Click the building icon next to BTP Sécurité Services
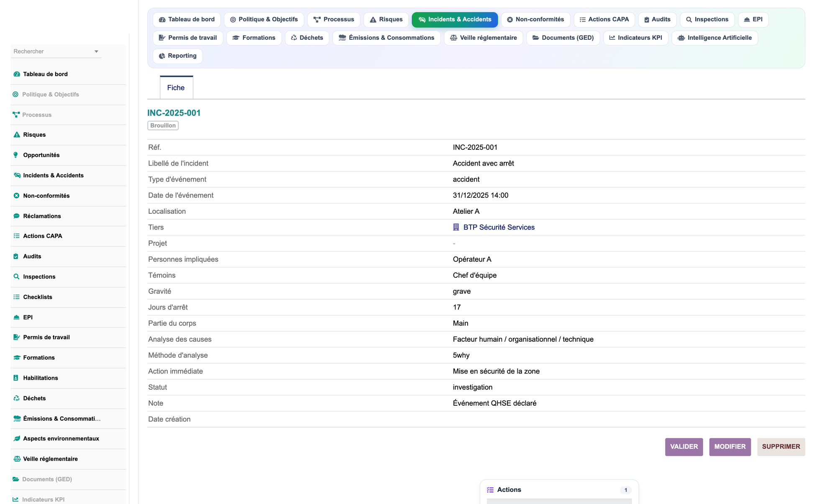814x504 pixels. (456, 227)
